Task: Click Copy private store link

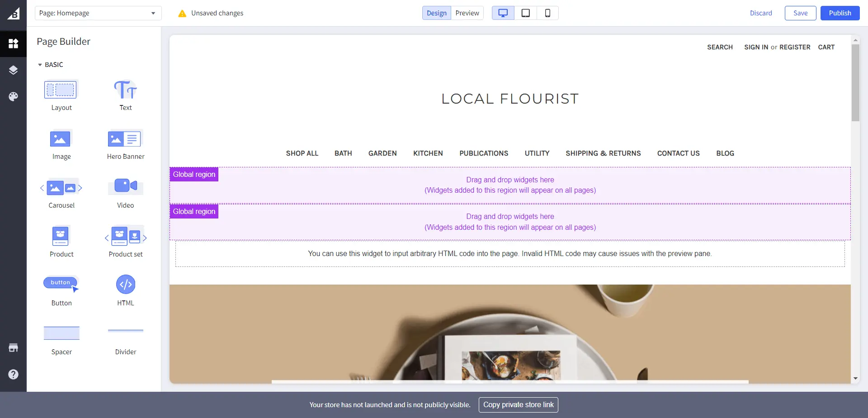Action: 518,405
